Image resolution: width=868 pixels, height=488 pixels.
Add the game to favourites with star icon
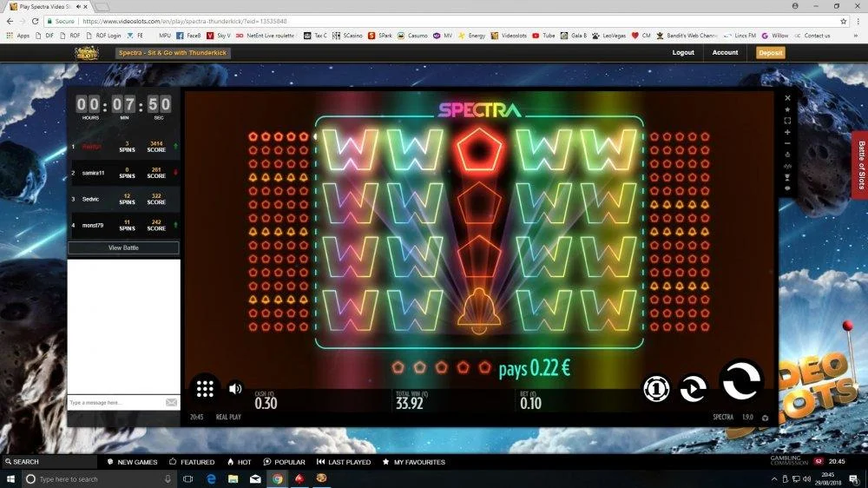pos(787,109)
